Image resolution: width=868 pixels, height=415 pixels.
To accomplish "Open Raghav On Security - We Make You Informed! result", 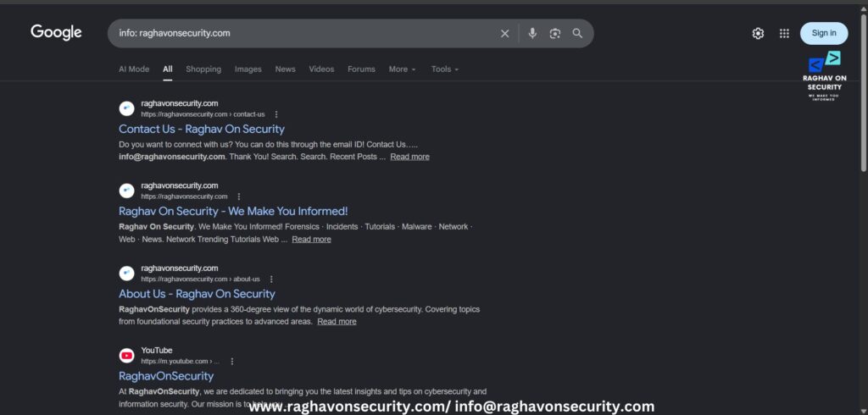I will coord(233,212).
